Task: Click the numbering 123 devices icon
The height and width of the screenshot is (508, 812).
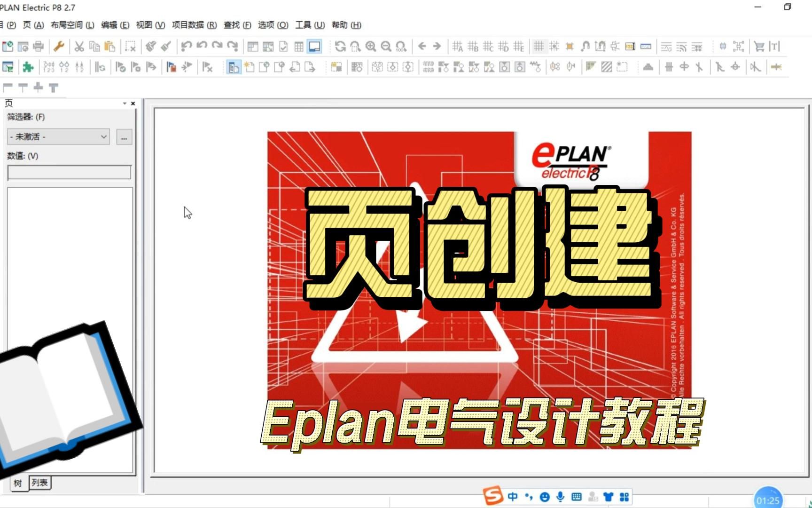Action: coord(48,67)
